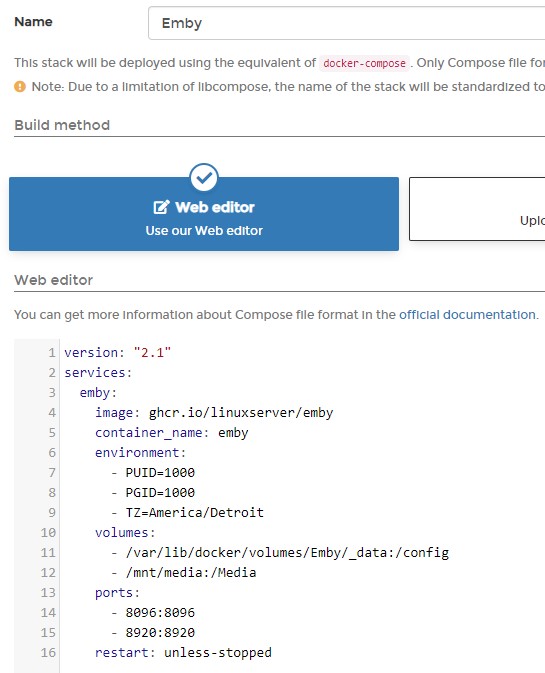
Task: Click the version: "2.1" line in editor
Action: pos(118,352)
